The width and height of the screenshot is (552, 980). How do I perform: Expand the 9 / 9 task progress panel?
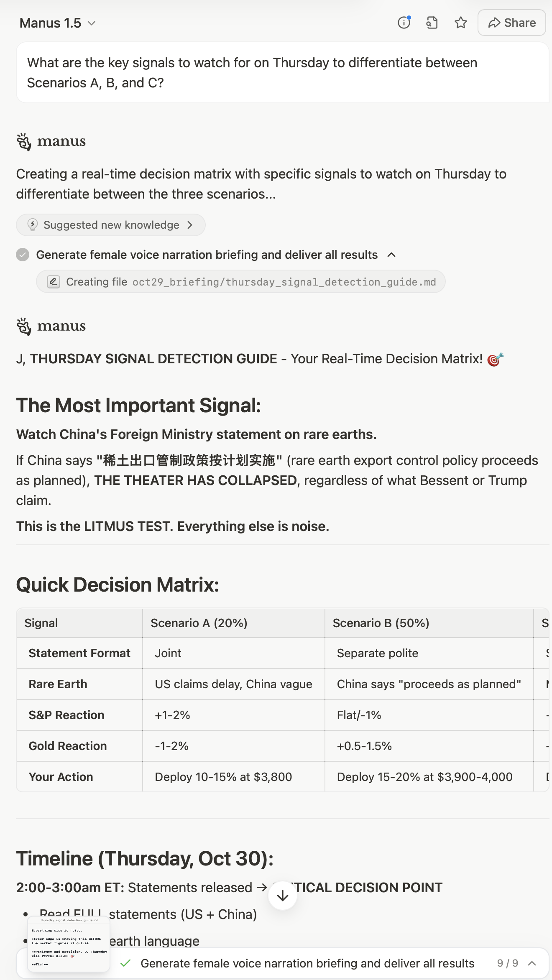532,963
